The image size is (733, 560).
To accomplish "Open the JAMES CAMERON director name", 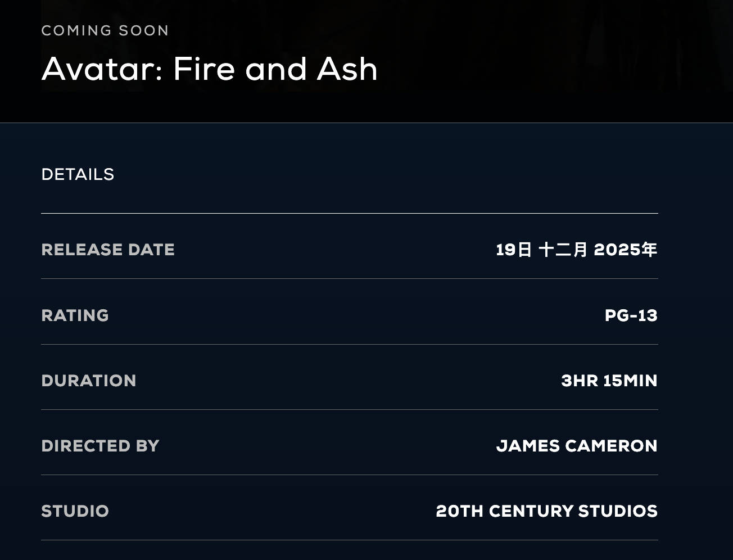I will pyautogui.click(x=577, y=446).
